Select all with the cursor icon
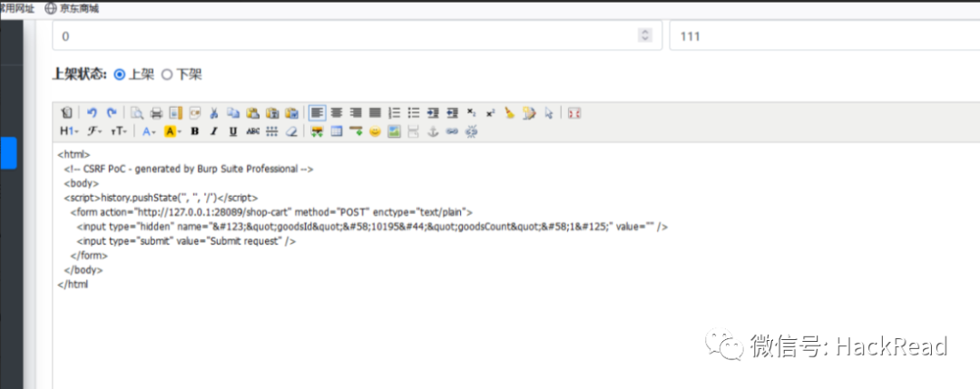This screenshot has height=389, width=980. pos(549,113)
